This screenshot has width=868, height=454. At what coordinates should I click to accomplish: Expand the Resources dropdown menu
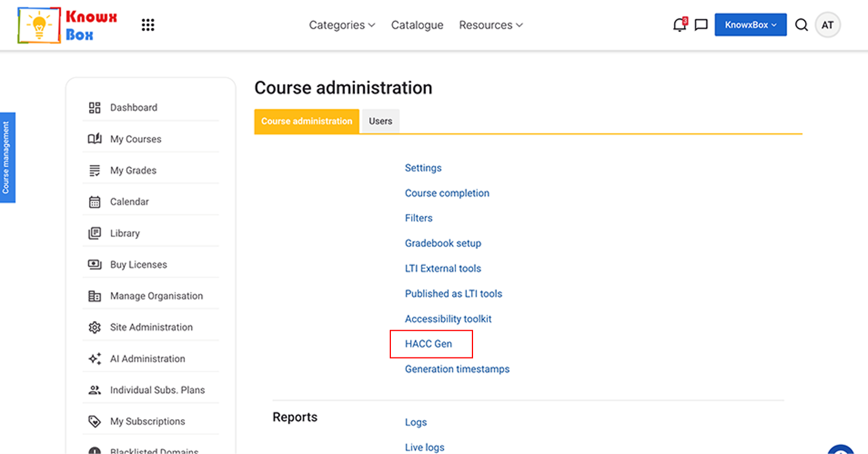point(491,25)
